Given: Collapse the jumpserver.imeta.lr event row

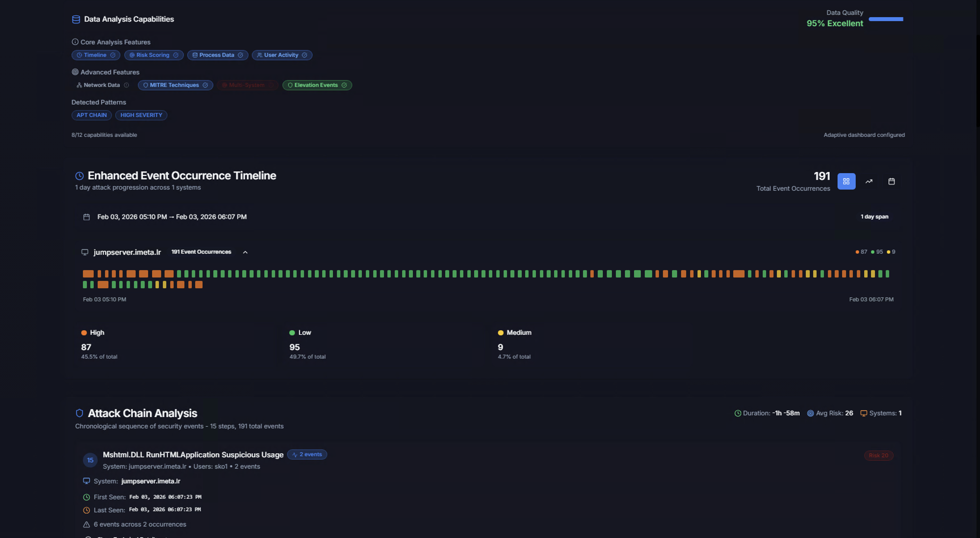Looking at the screenshot, I should coord(245,252).
